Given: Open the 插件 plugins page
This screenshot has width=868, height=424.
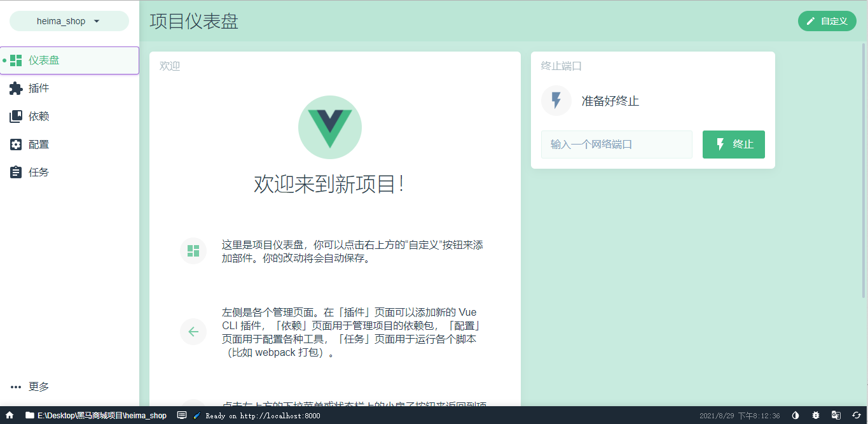Looking at the screenshot, I should 69,88.
